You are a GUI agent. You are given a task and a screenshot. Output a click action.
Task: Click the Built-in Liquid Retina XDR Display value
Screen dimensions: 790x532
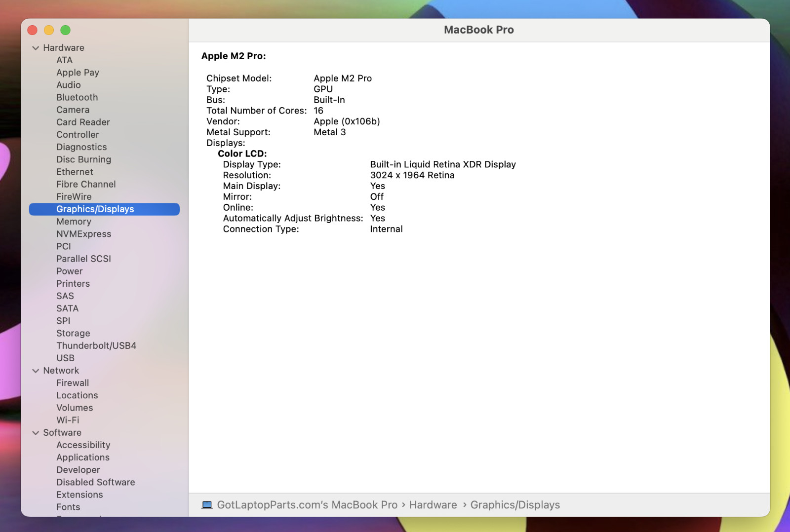(x=443, y=164)
